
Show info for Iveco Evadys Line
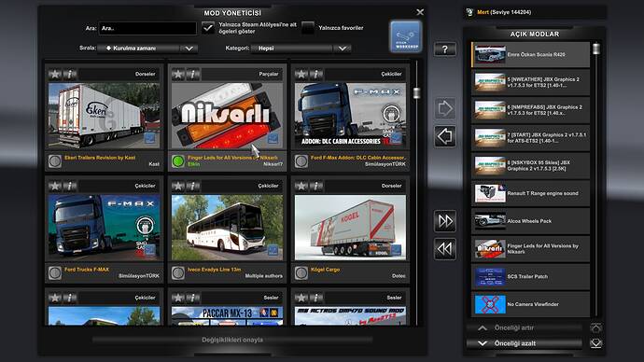tap(192, 186)
